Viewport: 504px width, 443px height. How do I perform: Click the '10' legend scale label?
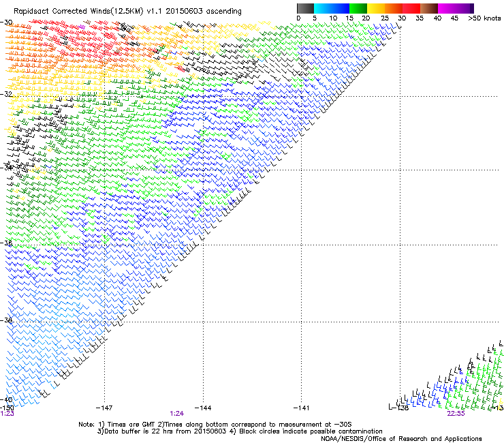333,18
